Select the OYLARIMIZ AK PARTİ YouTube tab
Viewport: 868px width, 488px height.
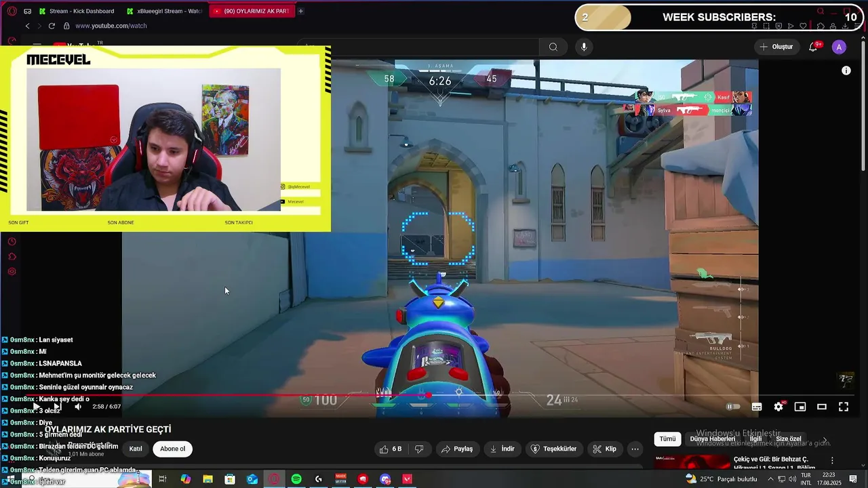[252, 11]
